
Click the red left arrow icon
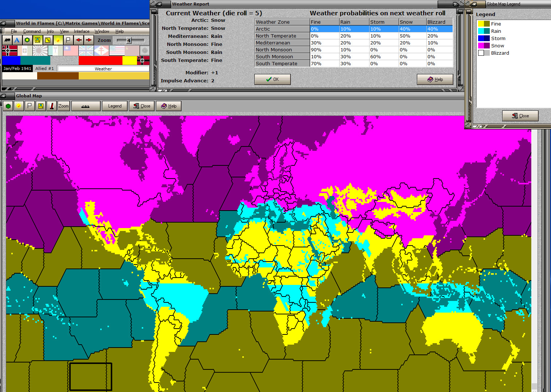pyautogui.click(x=79, y=40)
